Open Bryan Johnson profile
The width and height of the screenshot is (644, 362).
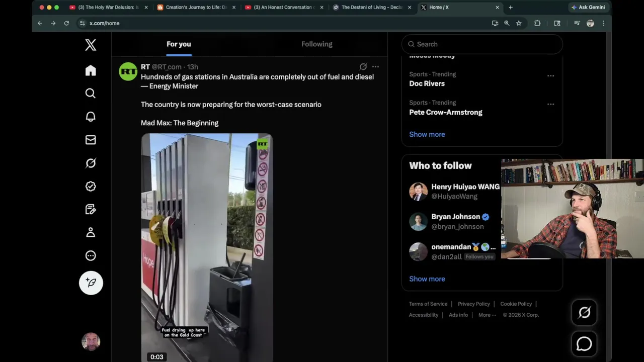[x=455, y=217]
